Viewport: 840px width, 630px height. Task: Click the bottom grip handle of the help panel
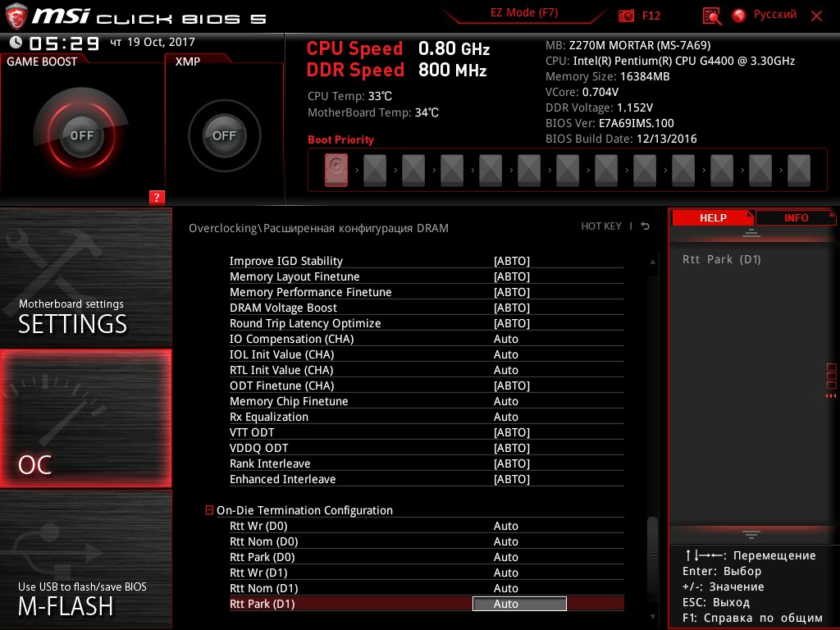[751, 535]
